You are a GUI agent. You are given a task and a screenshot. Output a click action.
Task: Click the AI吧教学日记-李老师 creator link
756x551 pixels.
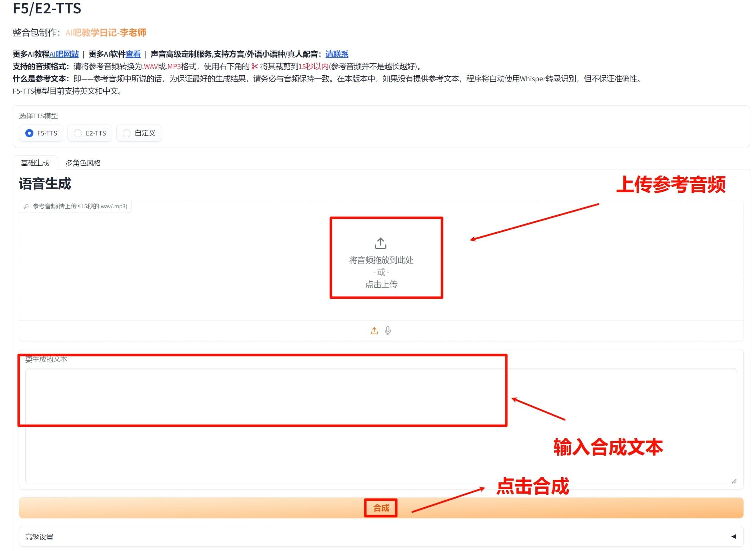click(105, 32)
